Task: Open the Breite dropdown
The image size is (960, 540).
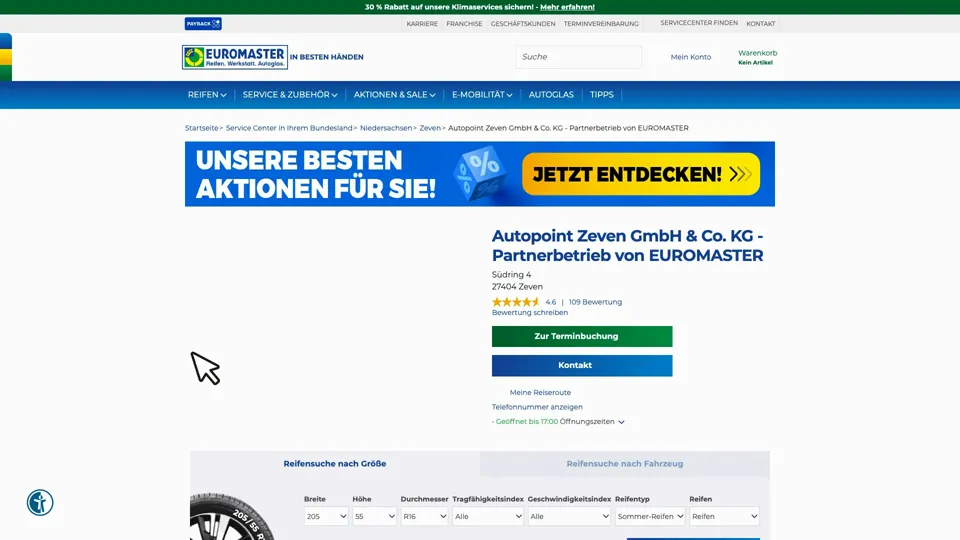Action: tap(326, 516)
